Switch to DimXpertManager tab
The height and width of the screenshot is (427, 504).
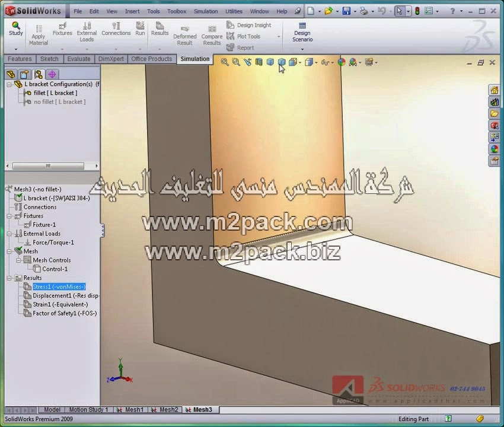52,74
